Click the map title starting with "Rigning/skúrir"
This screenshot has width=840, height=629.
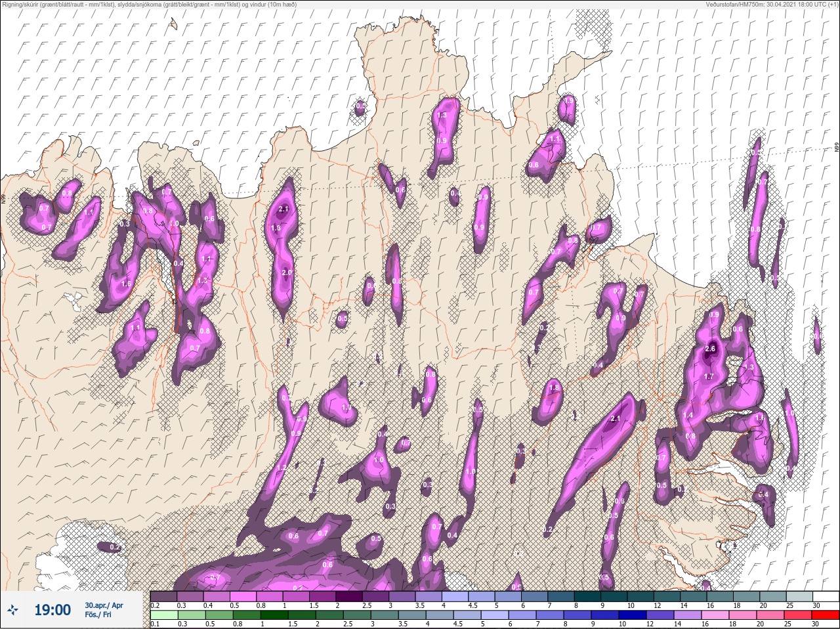(148, 5)
